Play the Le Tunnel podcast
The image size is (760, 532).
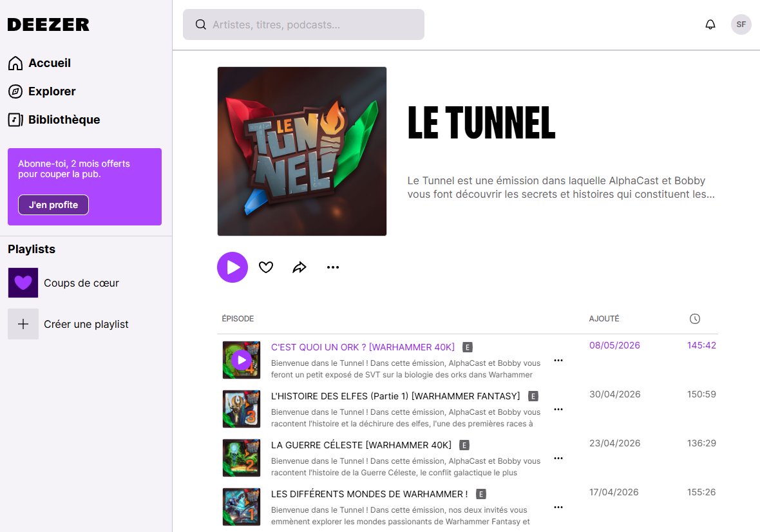tap(233, 267)
